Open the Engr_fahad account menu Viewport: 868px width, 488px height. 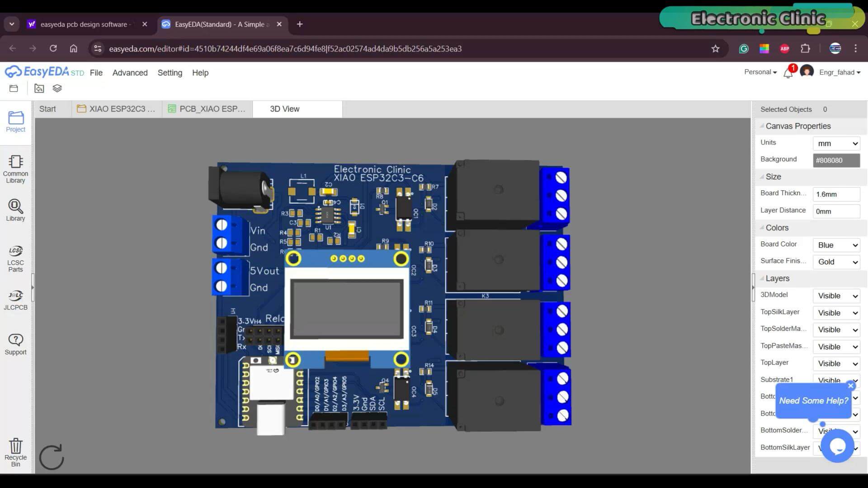[840, 72]
